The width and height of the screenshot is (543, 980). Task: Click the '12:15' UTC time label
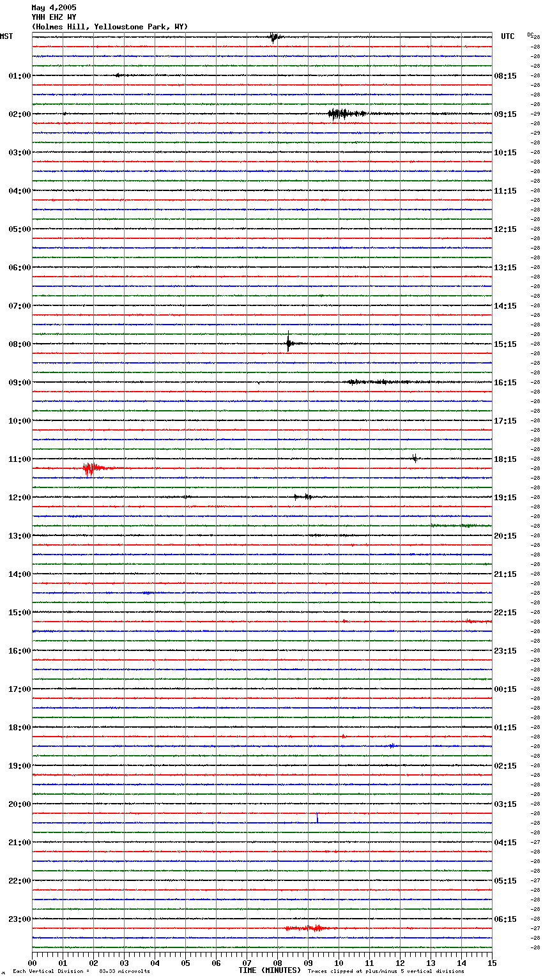point(505,229)
